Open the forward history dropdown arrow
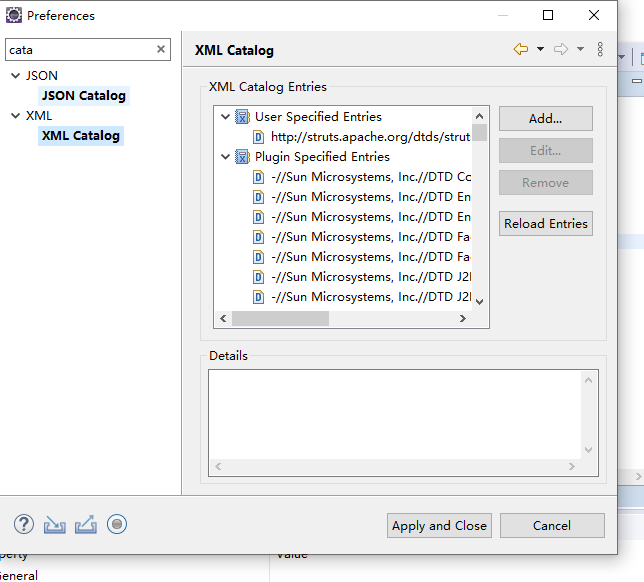 (x=580, y=49)
